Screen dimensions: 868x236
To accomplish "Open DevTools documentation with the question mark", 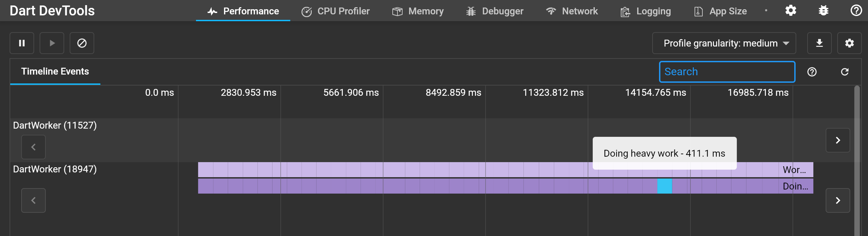I will click(856, 11).
